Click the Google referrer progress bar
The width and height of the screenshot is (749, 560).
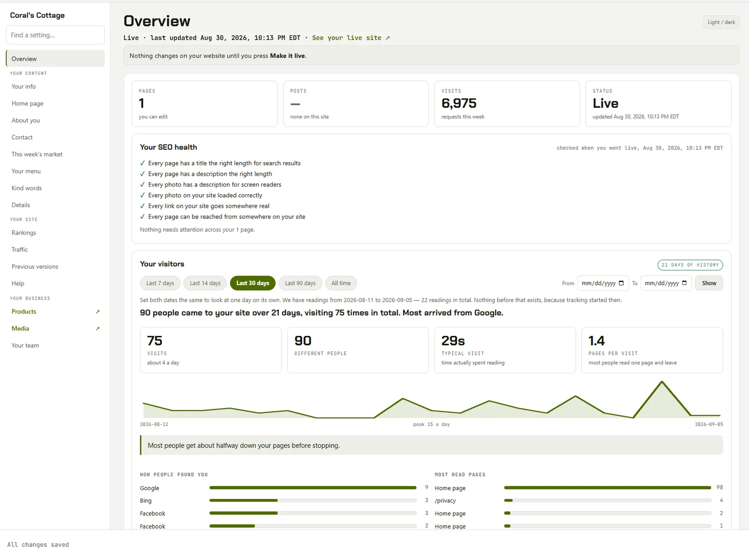click(313, 488)
